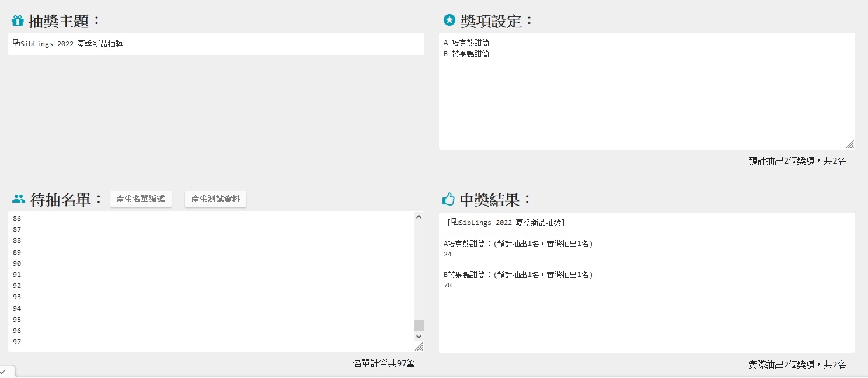This screenshot has height=378, width=868.
Task: Click entry 92 in the name list
Action: pos(16,286)
